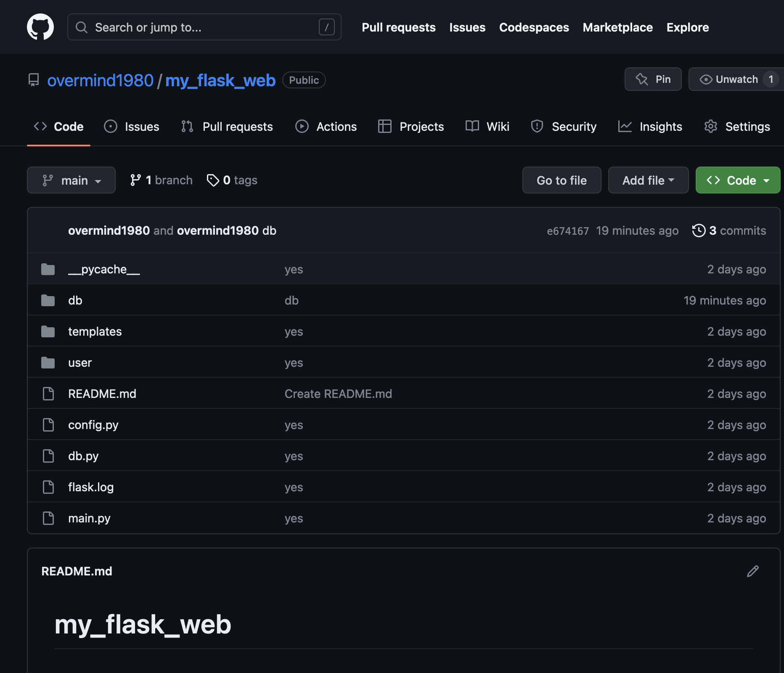
Task: Switch to the Actions tab
Action: click(326, 127)
